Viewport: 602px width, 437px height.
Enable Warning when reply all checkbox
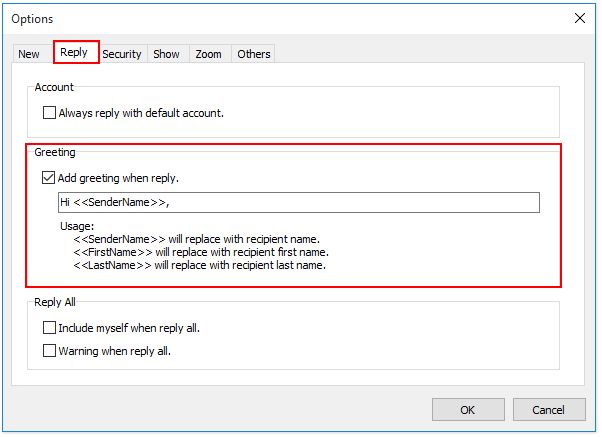50,351
